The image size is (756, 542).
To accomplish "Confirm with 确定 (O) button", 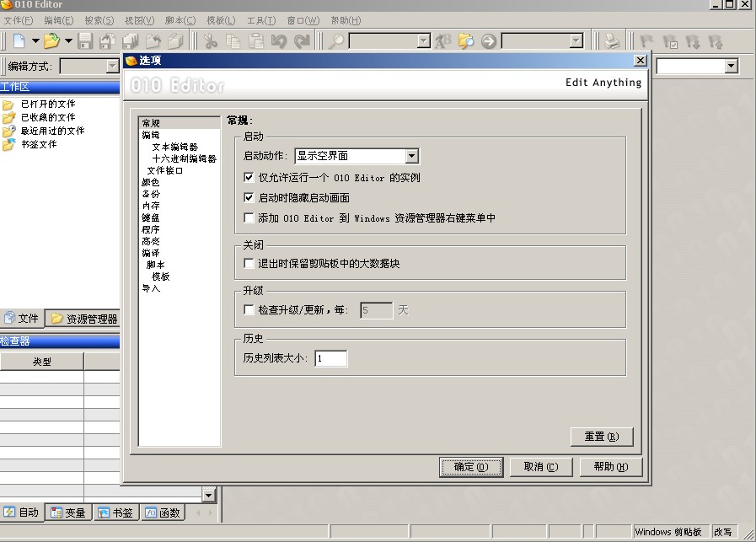I will (x=471, y=467).
